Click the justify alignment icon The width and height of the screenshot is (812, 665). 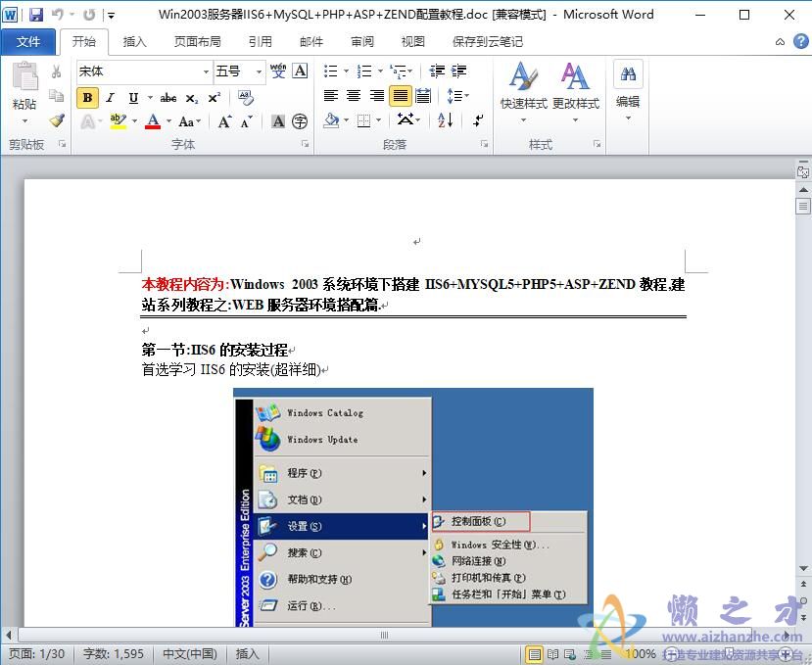[x=402, y=94]
